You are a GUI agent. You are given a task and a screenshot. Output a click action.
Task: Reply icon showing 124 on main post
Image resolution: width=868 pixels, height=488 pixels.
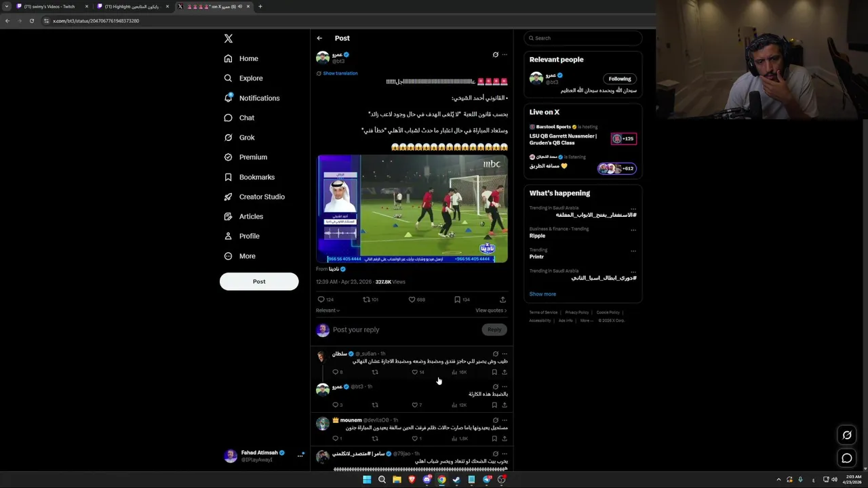click(325, 299)
